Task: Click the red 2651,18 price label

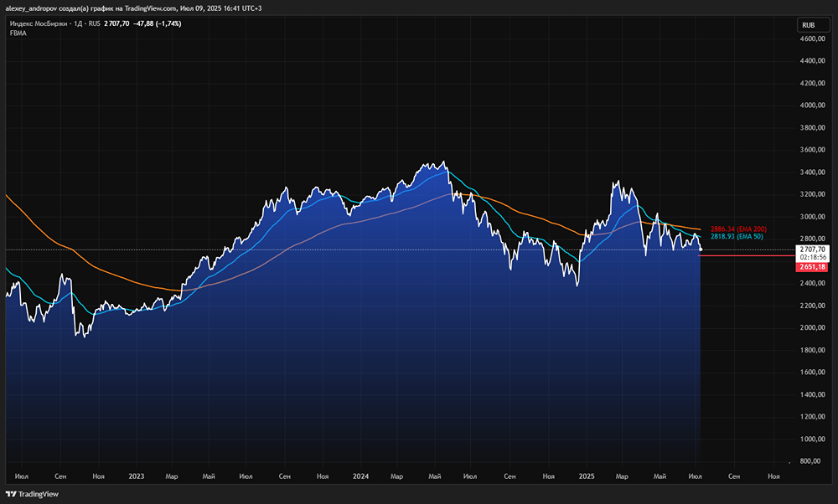Action: click(812, 266)
